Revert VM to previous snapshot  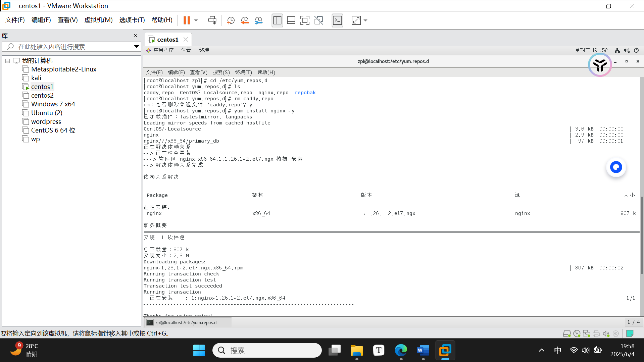click(x=245, y=20)
